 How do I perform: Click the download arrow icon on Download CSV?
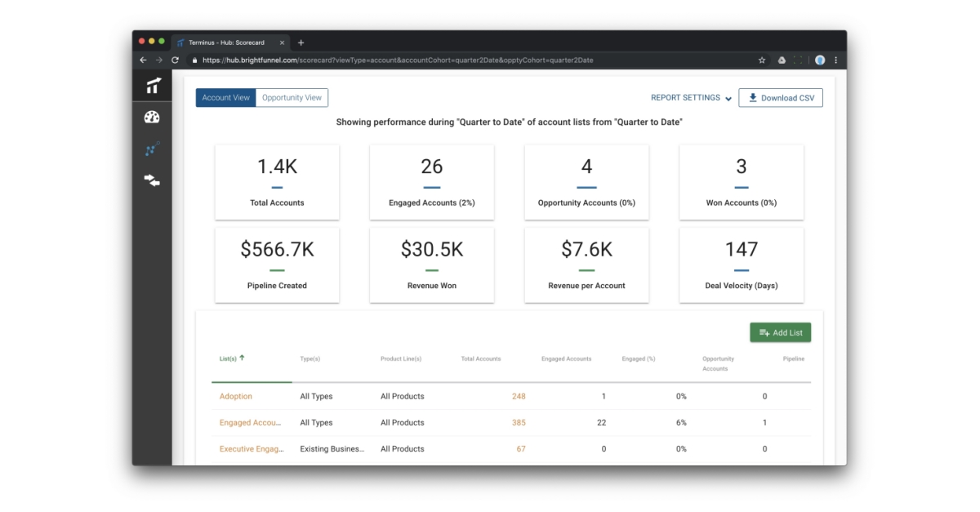click(x=751, y=97)
